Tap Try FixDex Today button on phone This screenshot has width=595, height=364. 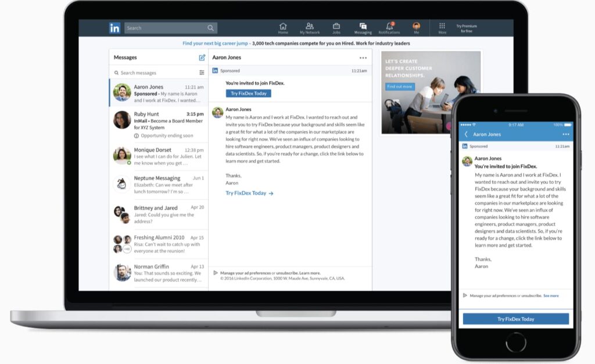[516, 319]
